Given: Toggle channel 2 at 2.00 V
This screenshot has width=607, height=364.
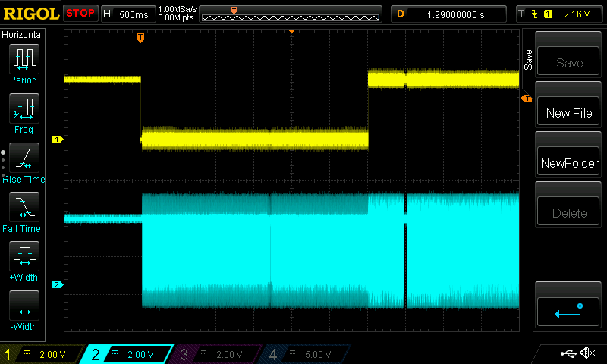Looking at the screenshot, I should (x=127, y=354).
